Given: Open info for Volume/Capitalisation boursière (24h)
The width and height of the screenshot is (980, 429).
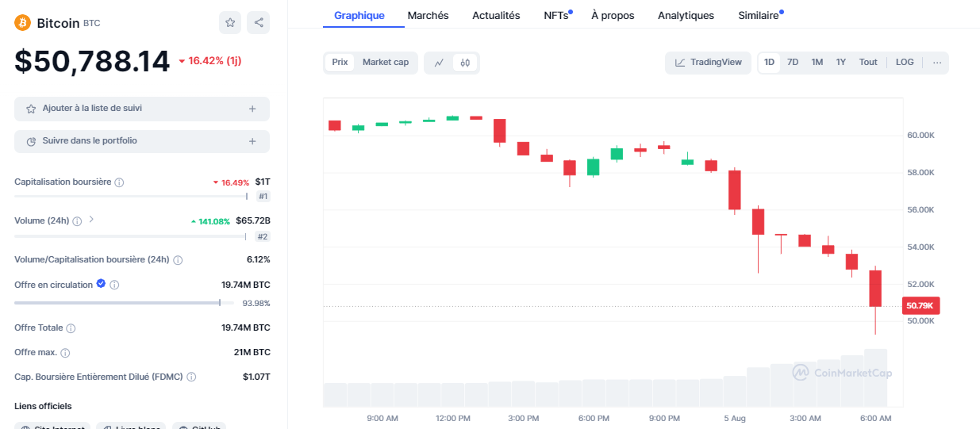Looking at the screenshot, I should click(178, 260).
